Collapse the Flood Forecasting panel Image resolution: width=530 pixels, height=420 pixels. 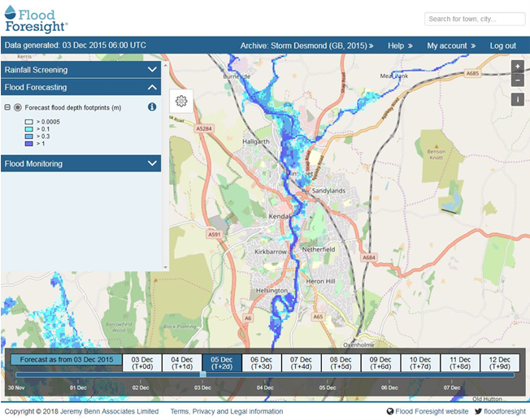[151, 88]
